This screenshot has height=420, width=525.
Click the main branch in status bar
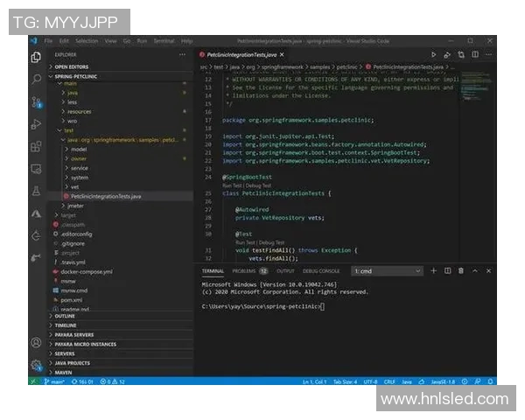click(56, 382)
